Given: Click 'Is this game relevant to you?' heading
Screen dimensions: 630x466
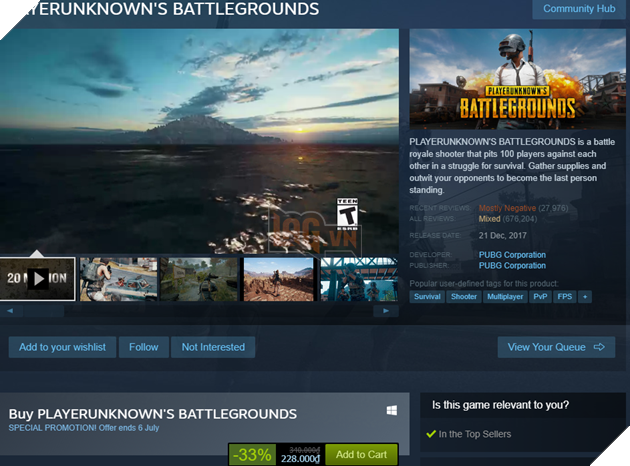Looking at the screenshot, I should tap(500, 405).
